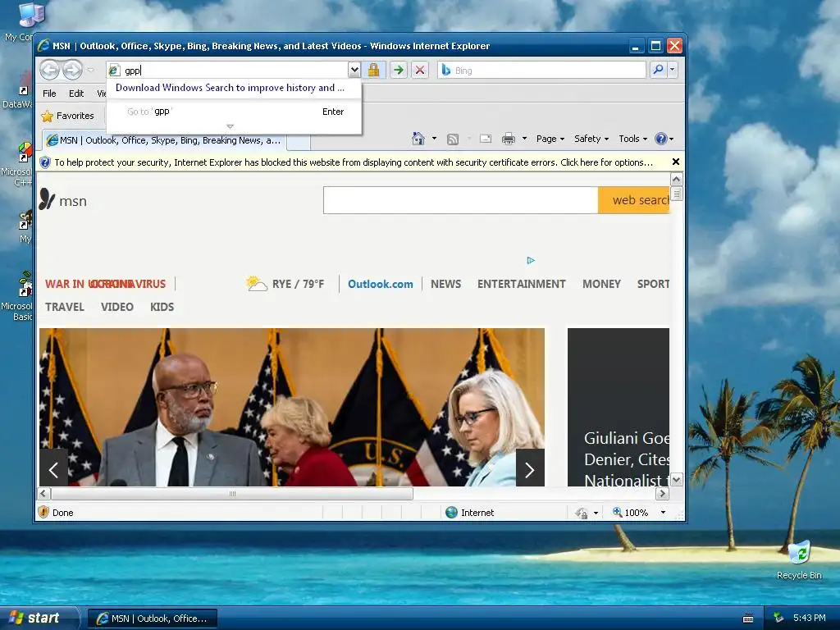The image size is (840, 630).
Task: Click the horizontal scrollbar thumb
Action: 232,493
